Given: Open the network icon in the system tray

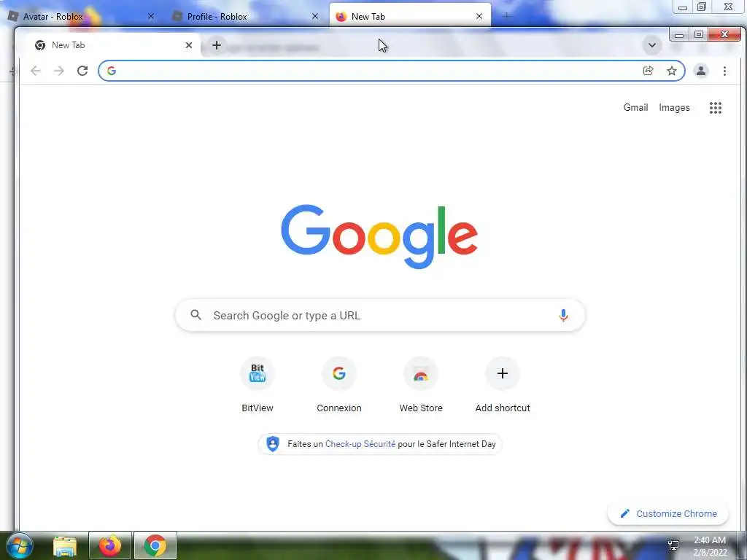Looking at the screenshot, I should pos(673,545).
